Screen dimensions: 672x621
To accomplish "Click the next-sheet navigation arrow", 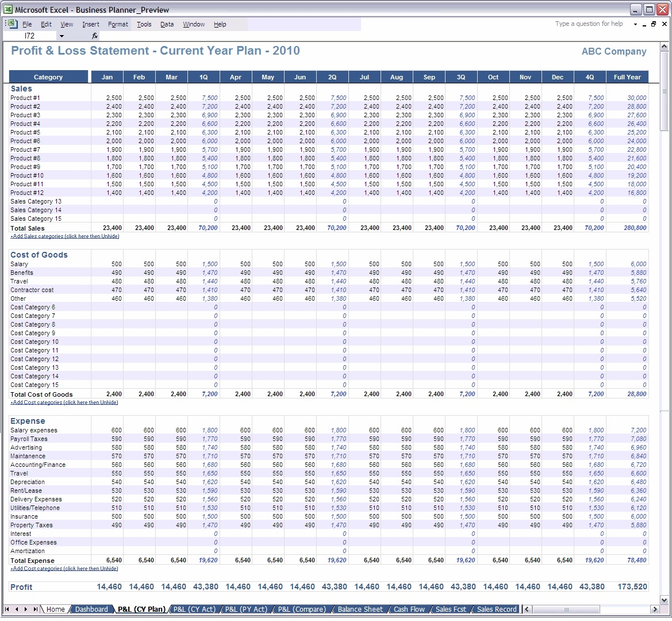I will (26, 609).
